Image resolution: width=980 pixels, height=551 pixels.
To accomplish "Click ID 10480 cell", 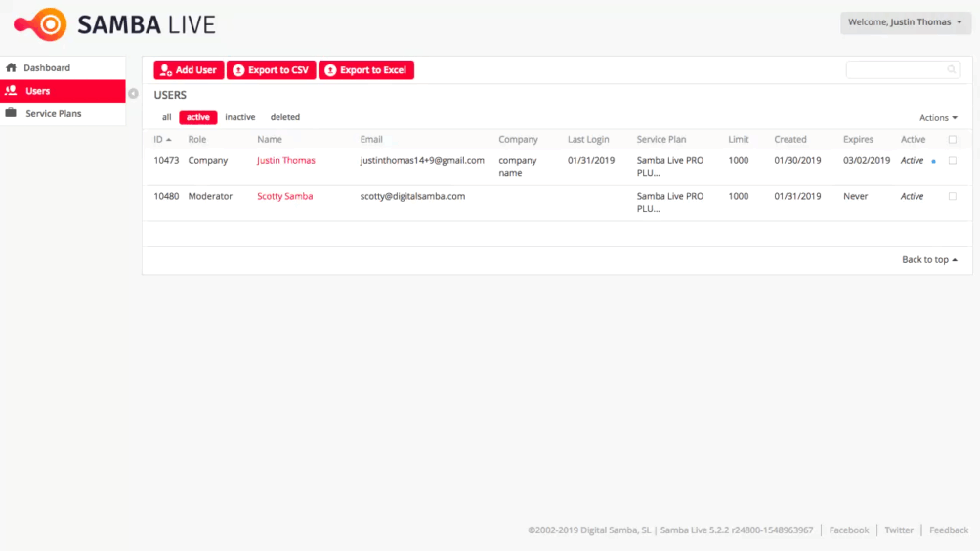I will pos(166,196).
